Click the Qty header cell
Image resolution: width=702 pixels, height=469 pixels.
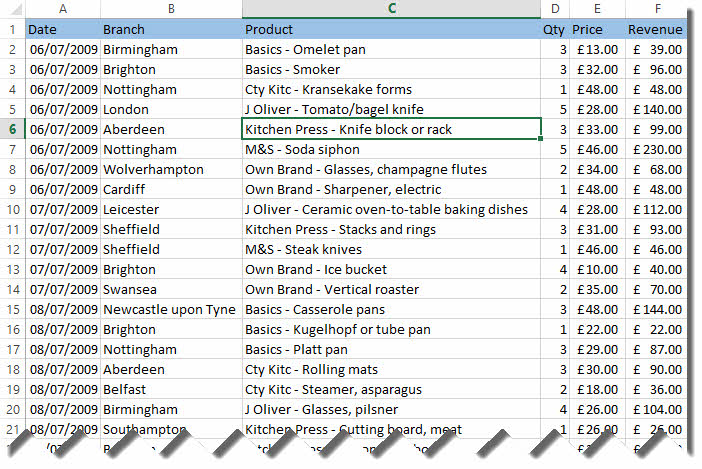tap(555, 30)
